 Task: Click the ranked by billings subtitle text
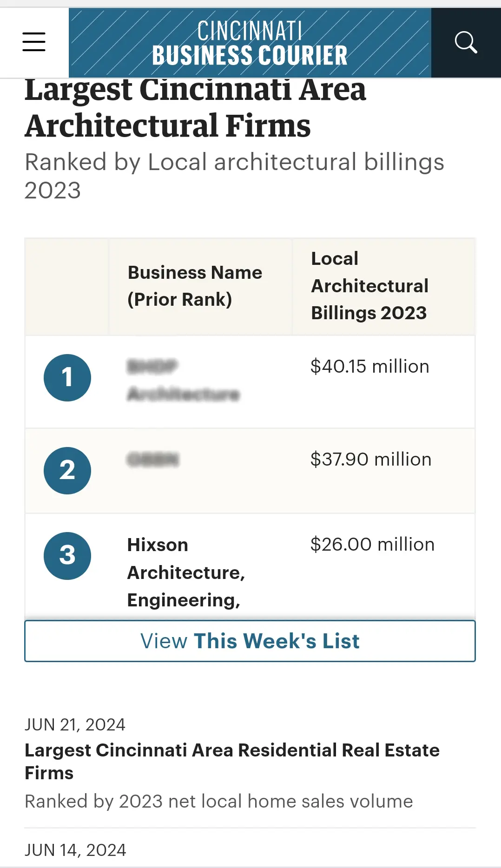pos(235,175)
